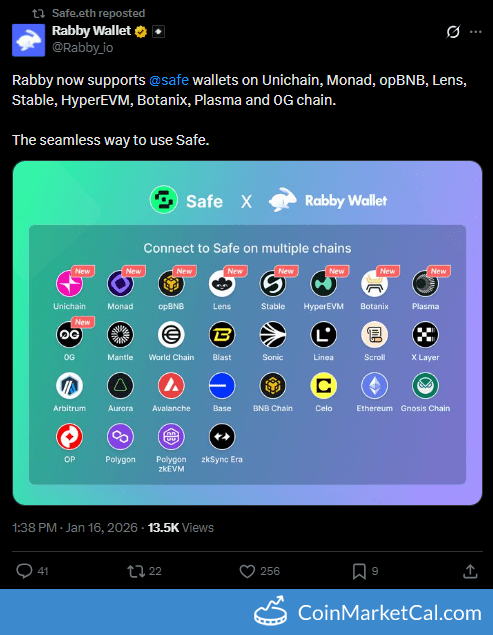Click the @Rabby_io handle
This screenshot has width=493, height=635.
82,48
